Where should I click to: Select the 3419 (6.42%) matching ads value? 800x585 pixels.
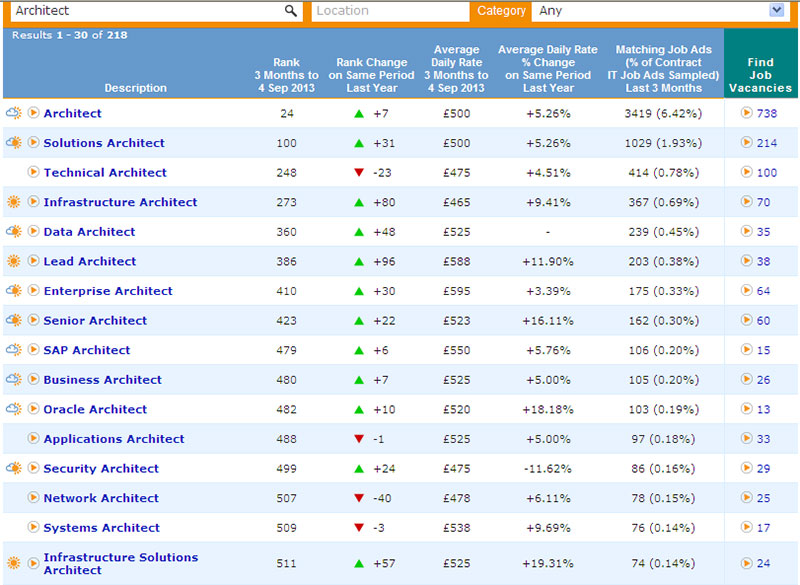tap(663, 113)
